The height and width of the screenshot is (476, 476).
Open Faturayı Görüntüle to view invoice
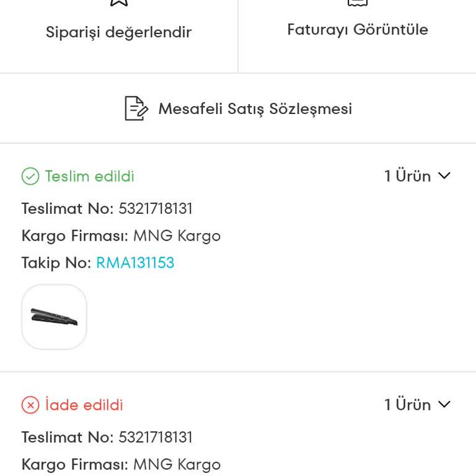coord(358,30)
